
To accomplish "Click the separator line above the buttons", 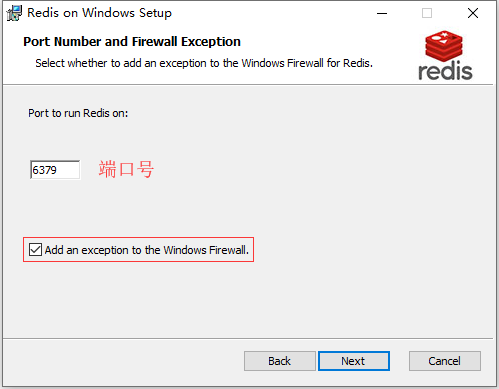I will click(x=248, y=339).
